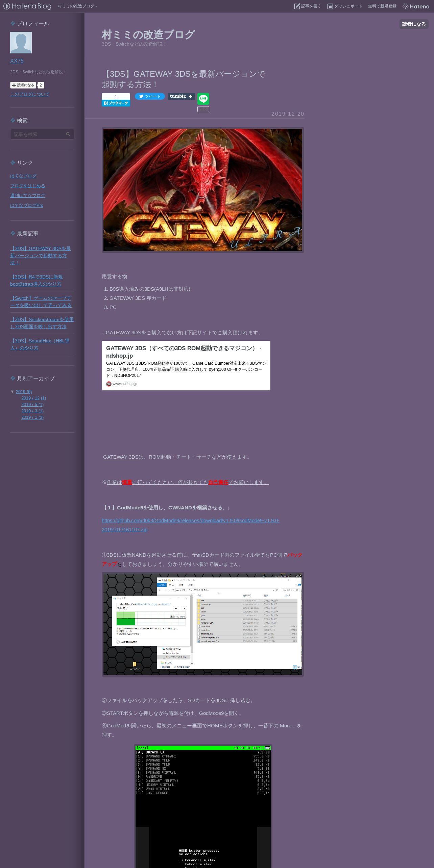Open the GodMode9 root menu screenshot

pyautogui.click(x=203, y=806)
